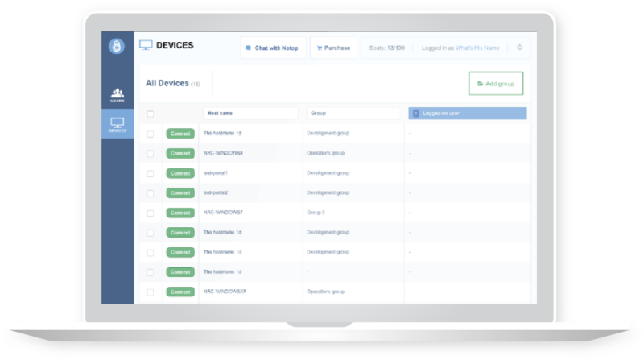Click Operations group in NRC-WINDOWSXP row
The image size is (644, 360).
[x=326, y=292]
